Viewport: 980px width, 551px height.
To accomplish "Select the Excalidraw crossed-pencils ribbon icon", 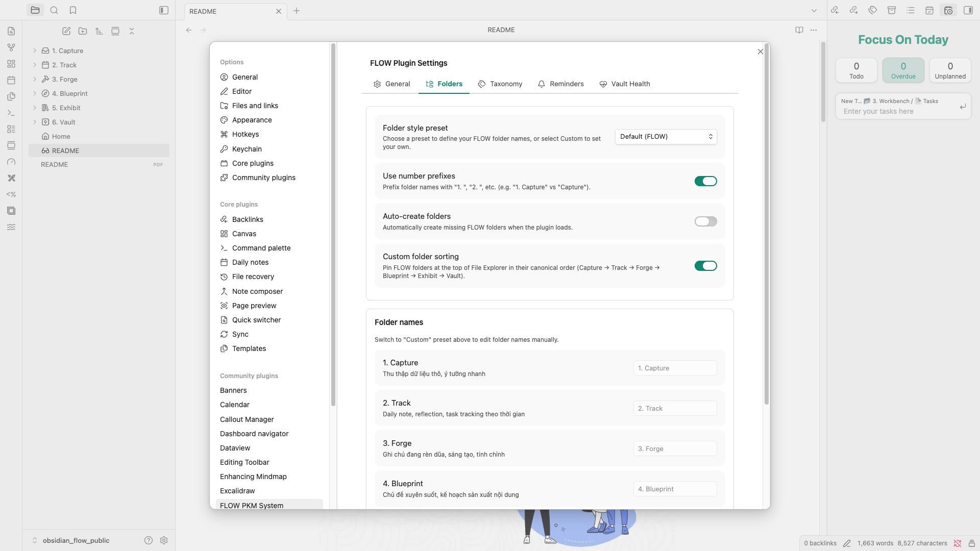I will tap(11, 178).
